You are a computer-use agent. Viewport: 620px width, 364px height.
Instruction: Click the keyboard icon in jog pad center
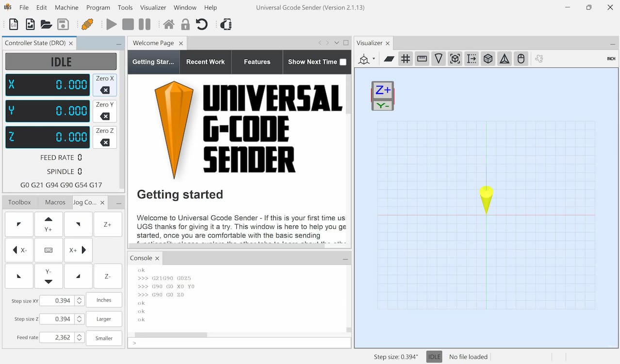(49, 250)
